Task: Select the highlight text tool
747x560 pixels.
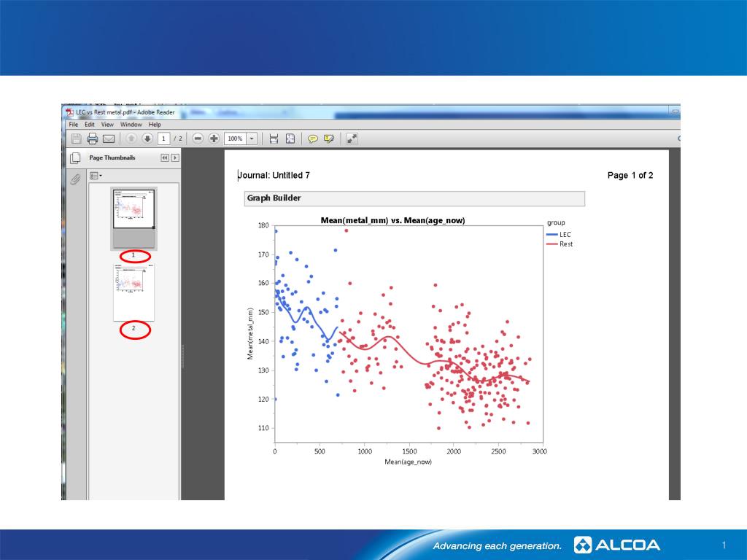Action: [329, 139]
